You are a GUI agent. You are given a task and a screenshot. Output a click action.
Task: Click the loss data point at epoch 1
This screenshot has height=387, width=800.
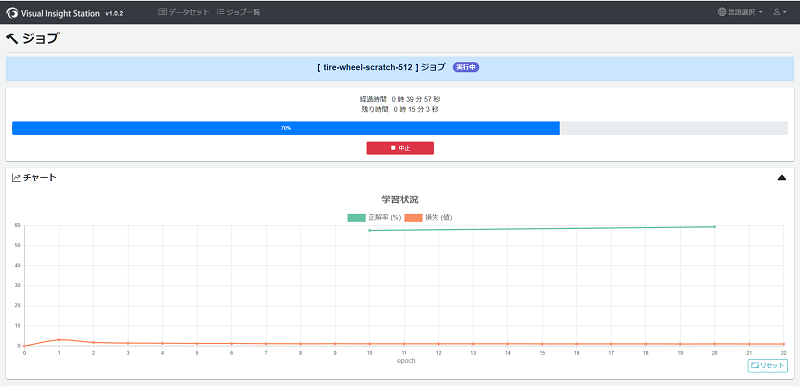[x=59, y=340]
